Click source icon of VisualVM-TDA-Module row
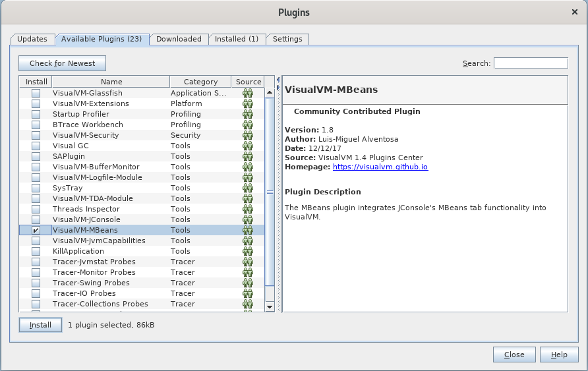588x371 pixels. 248,198
